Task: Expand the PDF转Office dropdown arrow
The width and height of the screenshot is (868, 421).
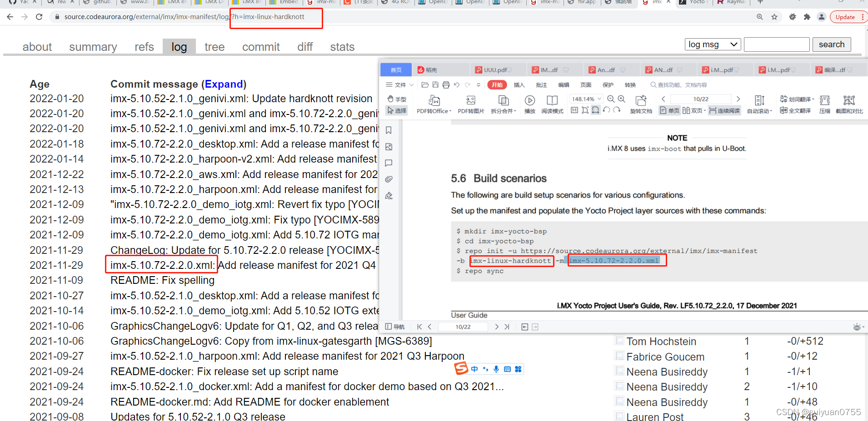Action: (x=450, y=110)
